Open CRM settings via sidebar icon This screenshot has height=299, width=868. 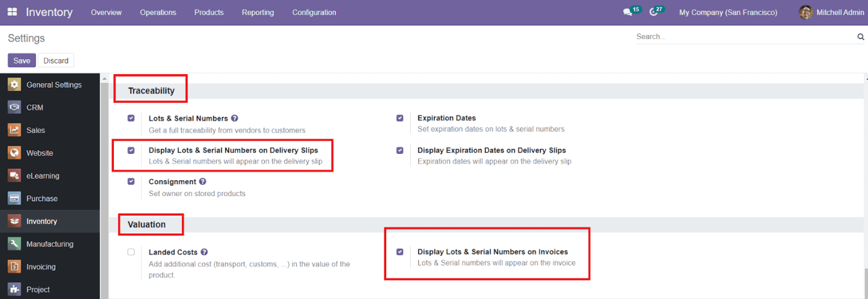click(x=14, y=107)
